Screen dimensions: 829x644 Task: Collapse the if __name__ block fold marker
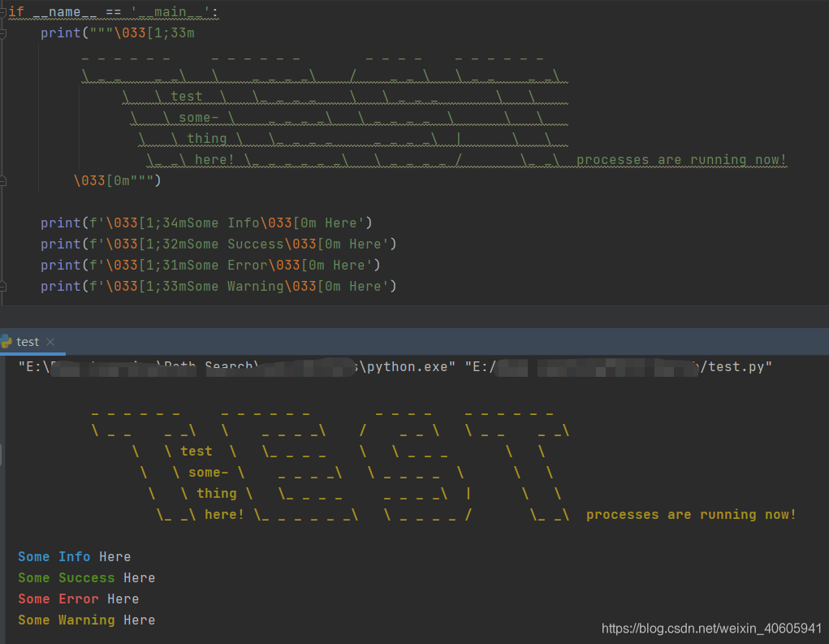coord(2,12)
